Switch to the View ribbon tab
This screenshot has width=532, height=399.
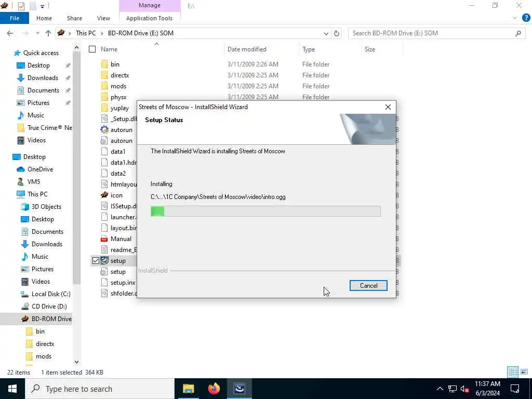103,18
